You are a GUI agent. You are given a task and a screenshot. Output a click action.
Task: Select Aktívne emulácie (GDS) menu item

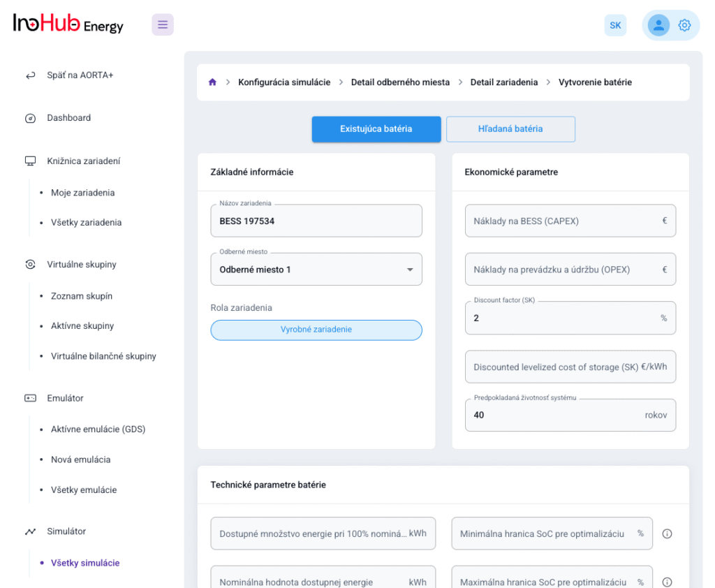tap(98, 429)
